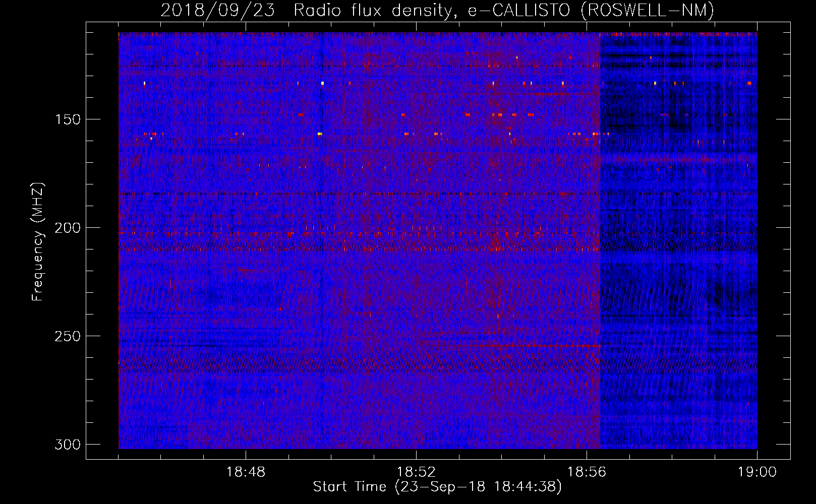Click the 150 frequency tick label
The width and height of the screenshot is (816, 504).
[67, 119]
